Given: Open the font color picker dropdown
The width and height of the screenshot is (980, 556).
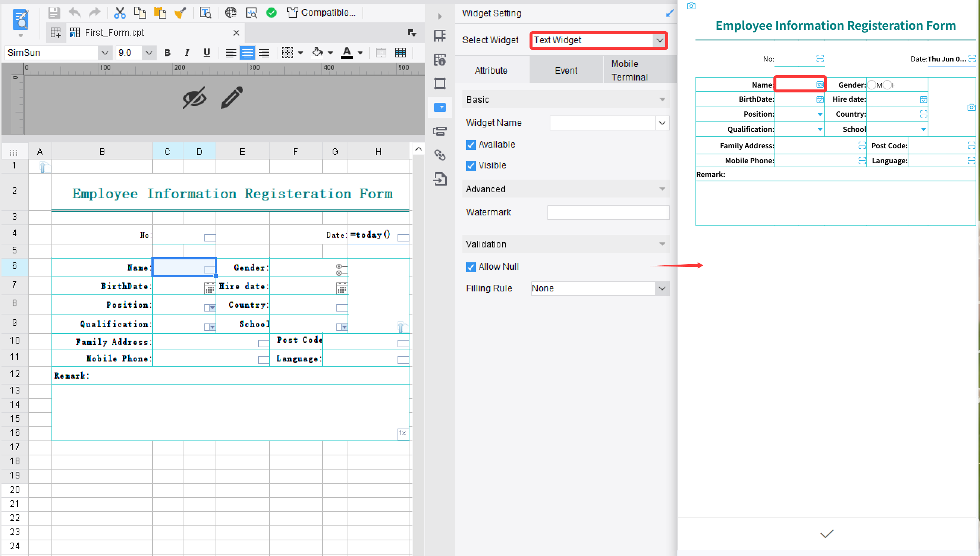Looking at the screenshot, I should pos(359,53).
